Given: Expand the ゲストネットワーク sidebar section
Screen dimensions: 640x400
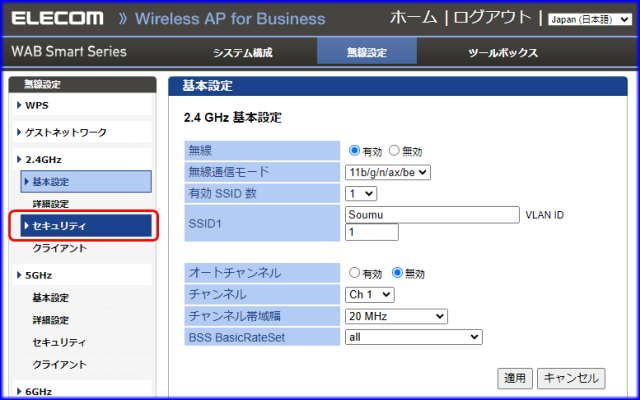Looking at the screenshot, I should coord(65,132).
